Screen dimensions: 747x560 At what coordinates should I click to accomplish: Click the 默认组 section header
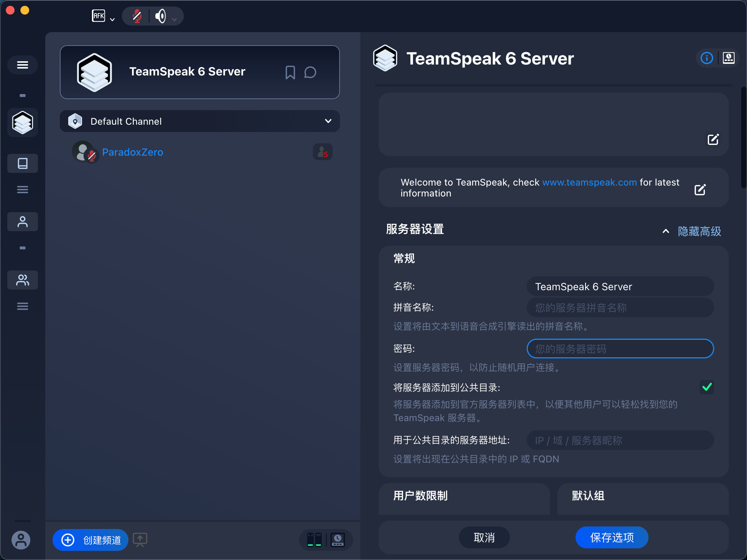[x=588, y=496]
